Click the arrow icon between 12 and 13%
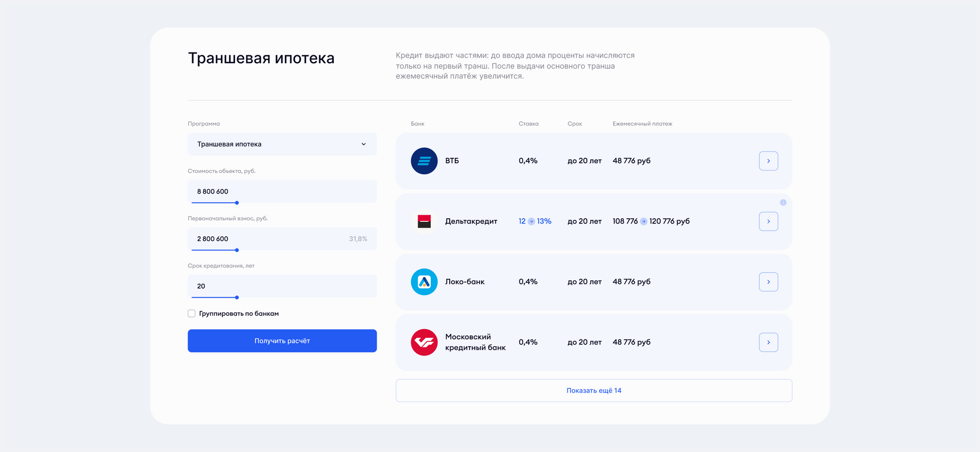This screenshot has height=452, width=980. [531, 221]
